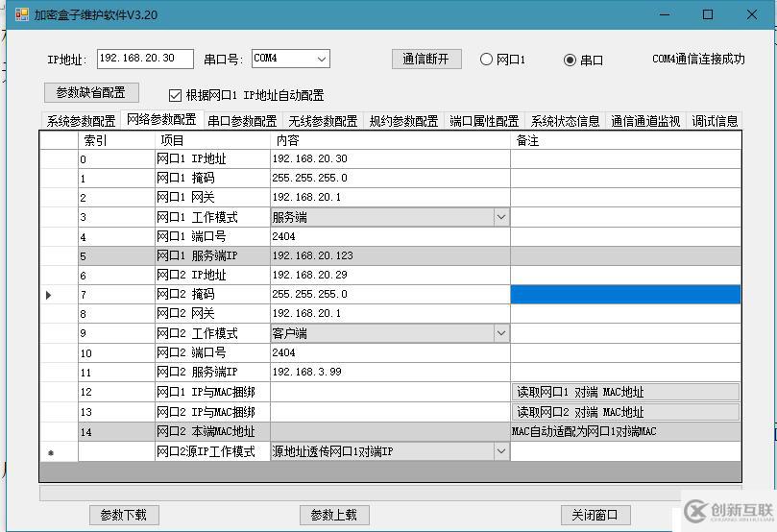Image resolution: width=777 pixels, height=532 pixels.
Task: Click the 参数下载 button
Action: click(124, 515)
